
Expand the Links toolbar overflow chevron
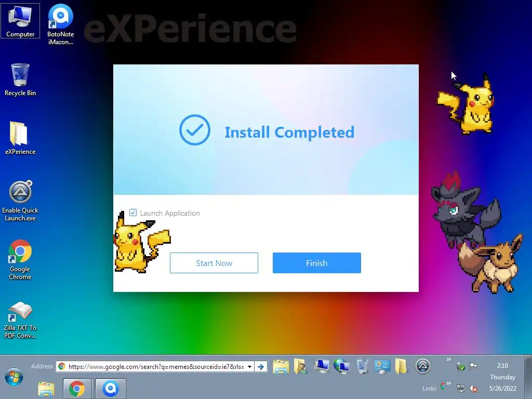[449, 383]
